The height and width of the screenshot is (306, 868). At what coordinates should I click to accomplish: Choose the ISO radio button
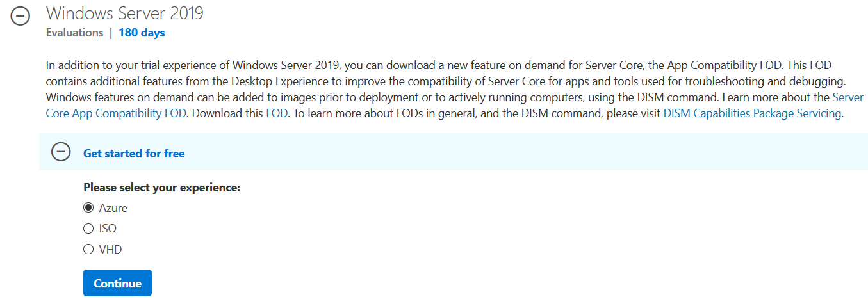tap(88, 229)
